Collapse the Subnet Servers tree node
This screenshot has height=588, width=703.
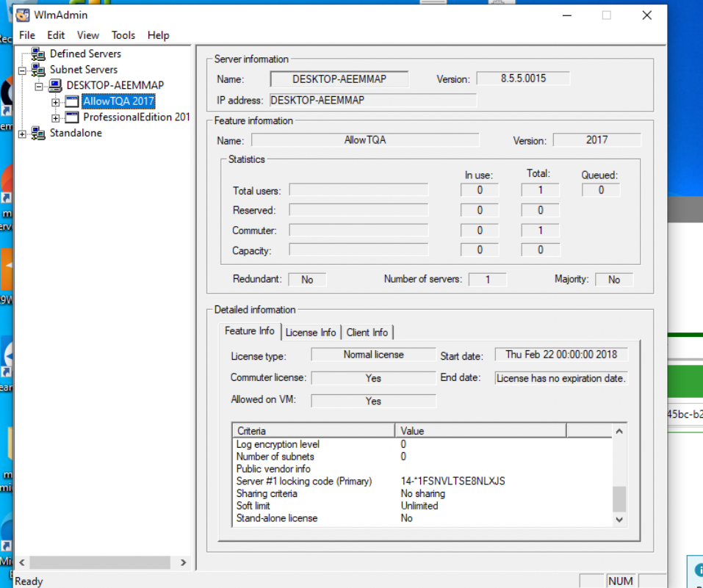pyautogui.click(x=22, y=70)
